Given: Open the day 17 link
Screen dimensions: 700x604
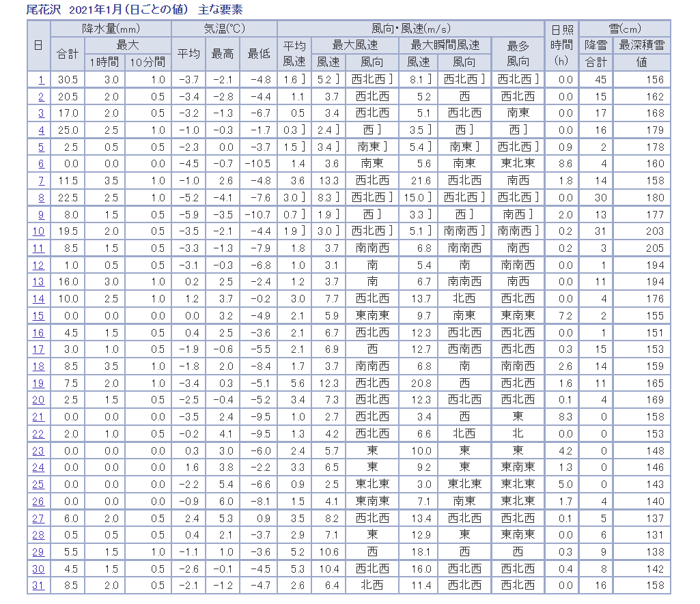Looking at the screenshot, I should pyautogui.click(x=38, y=349).
